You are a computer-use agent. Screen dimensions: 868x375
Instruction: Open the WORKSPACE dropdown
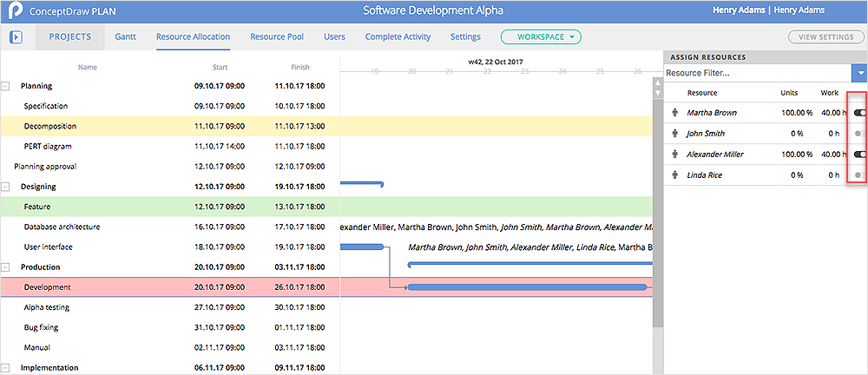click(541, 37)
